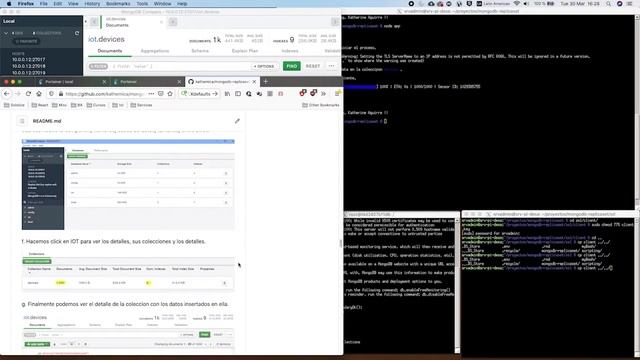This screenshot has width=640, height=360.
Task: Open the File menu in menu bar
Action: [x=44, y=4]
